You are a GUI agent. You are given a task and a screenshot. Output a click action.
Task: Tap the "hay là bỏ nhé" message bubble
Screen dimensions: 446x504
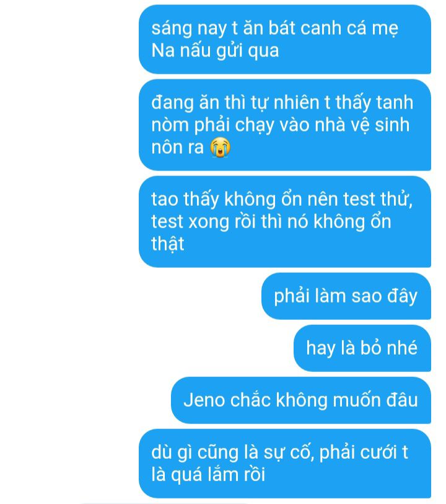[x=362, y=348]
